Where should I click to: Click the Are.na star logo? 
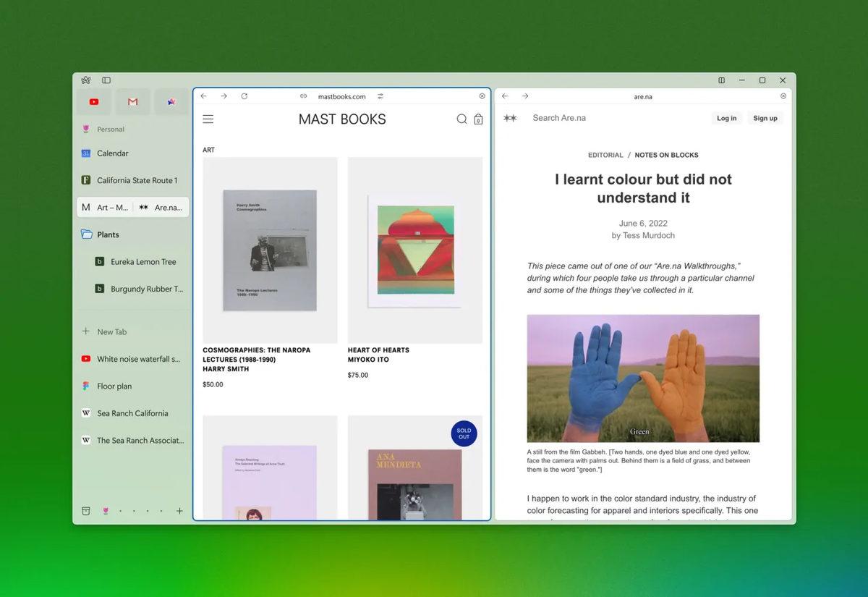coord(510,117)
